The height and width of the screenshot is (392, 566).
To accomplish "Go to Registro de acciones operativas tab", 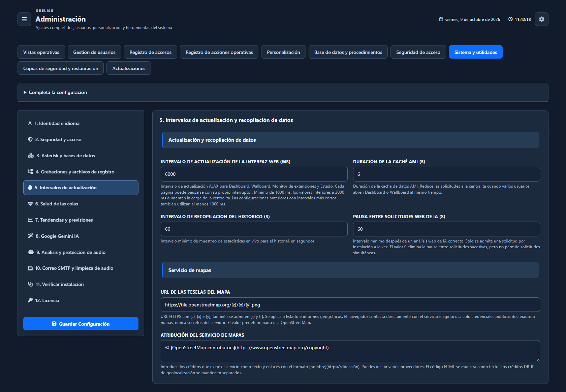I will click(219, 52).
